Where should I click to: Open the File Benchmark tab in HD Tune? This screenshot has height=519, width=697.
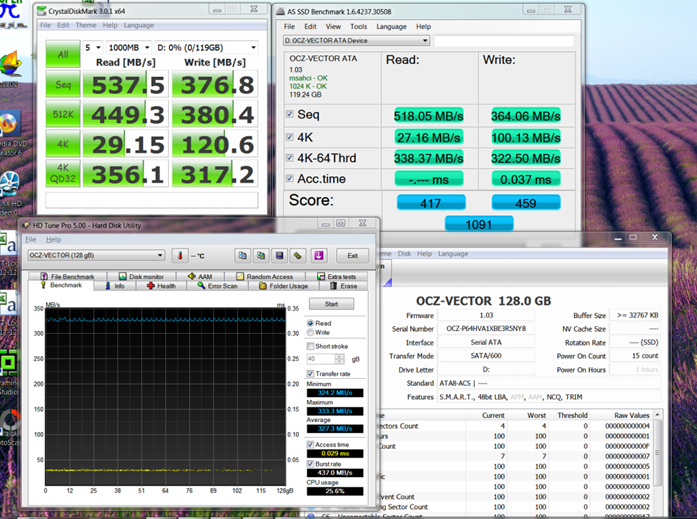tap(67, 276)
